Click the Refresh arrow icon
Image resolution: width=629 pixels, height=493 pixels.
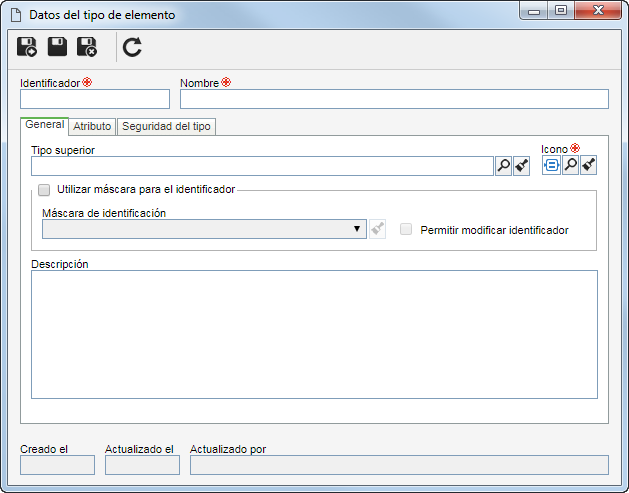click(x=132, y=47)
